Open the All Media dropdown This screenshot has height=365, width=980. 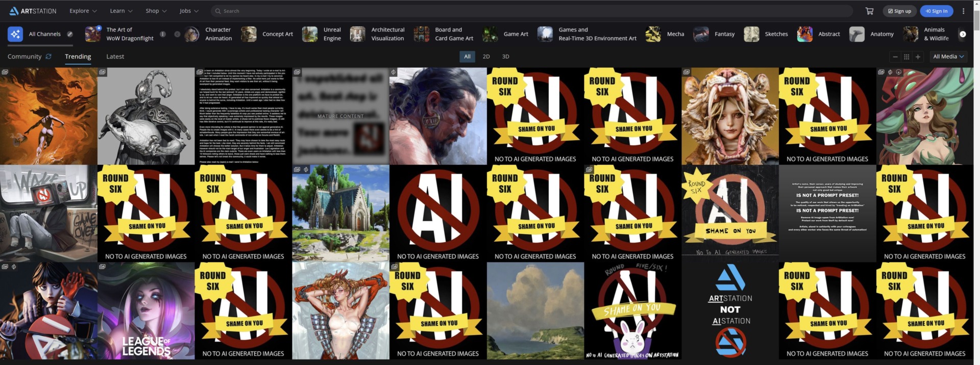pos(948,57)
